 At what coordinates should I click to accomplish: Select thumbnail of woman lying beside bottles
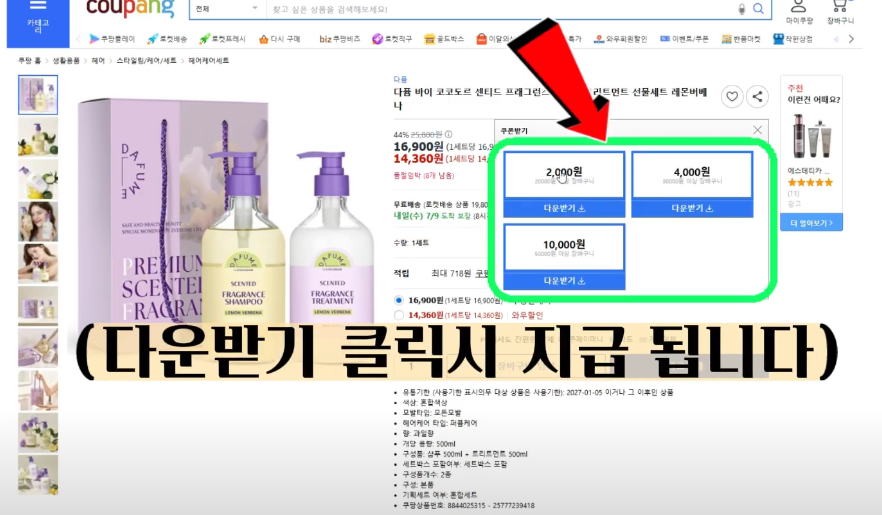pos(38,263)
